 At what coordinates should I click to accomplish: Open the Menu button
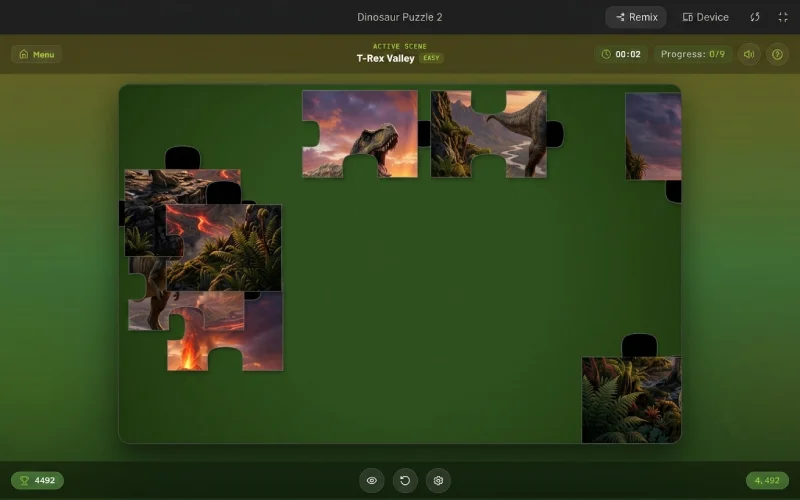pos(36,54)
